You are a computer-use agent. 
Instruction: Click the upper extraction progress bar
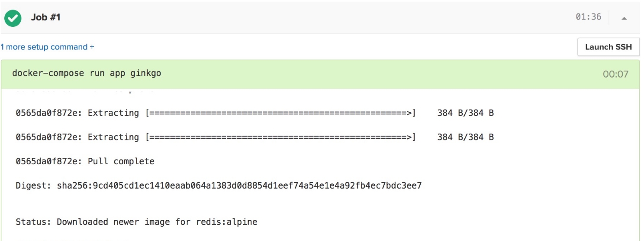(x=280, y=113)
